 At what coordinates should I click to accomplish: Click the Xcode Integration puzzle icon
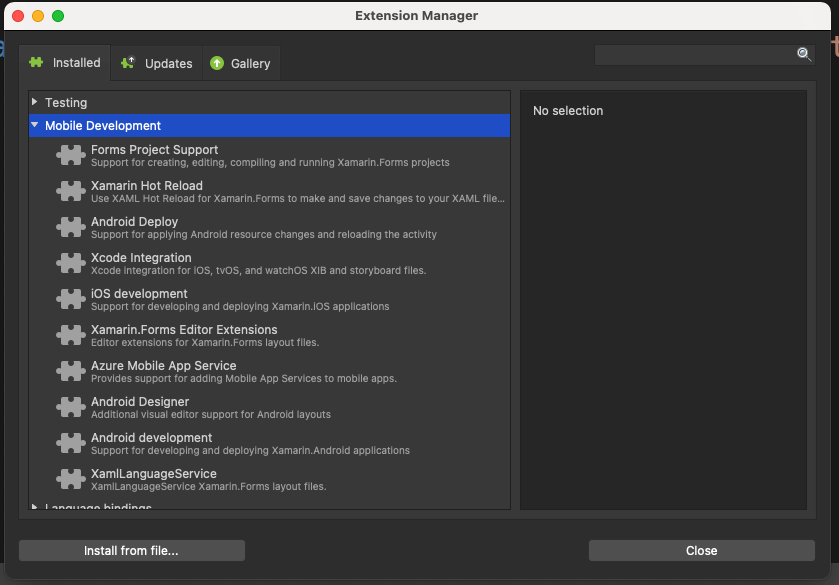pyautogui.click(x=71, y=263)
